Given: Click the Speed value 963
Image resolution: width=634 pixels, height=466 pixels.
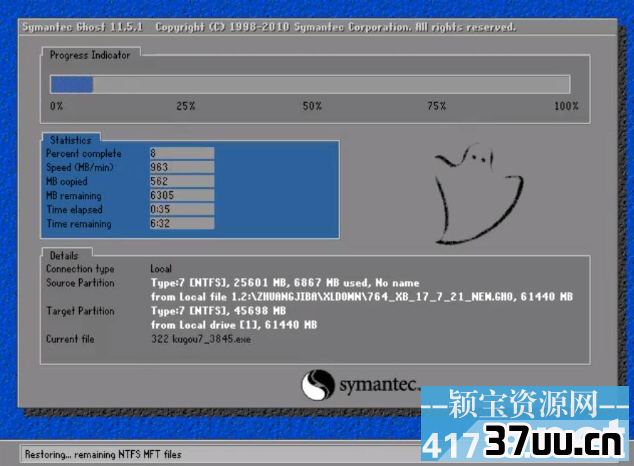Looking at the screenshot, I should click(x=182, y=167).
